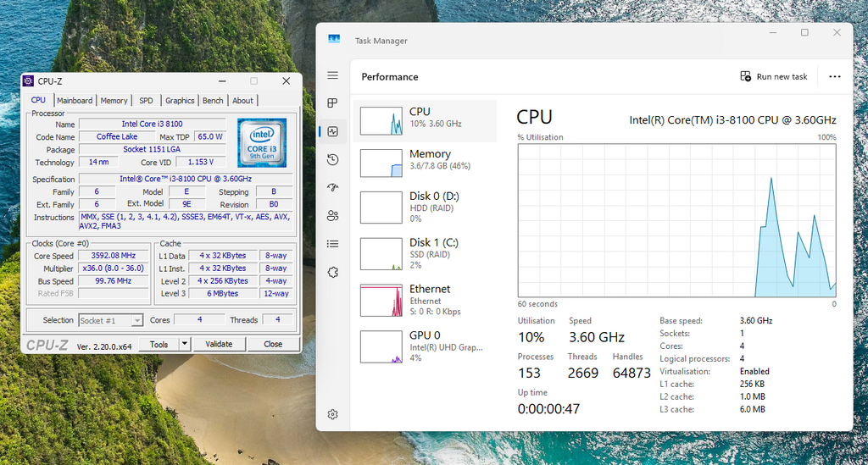
Task: Click the Max TDP 65.0 W value
Action: tap(210, 136)
